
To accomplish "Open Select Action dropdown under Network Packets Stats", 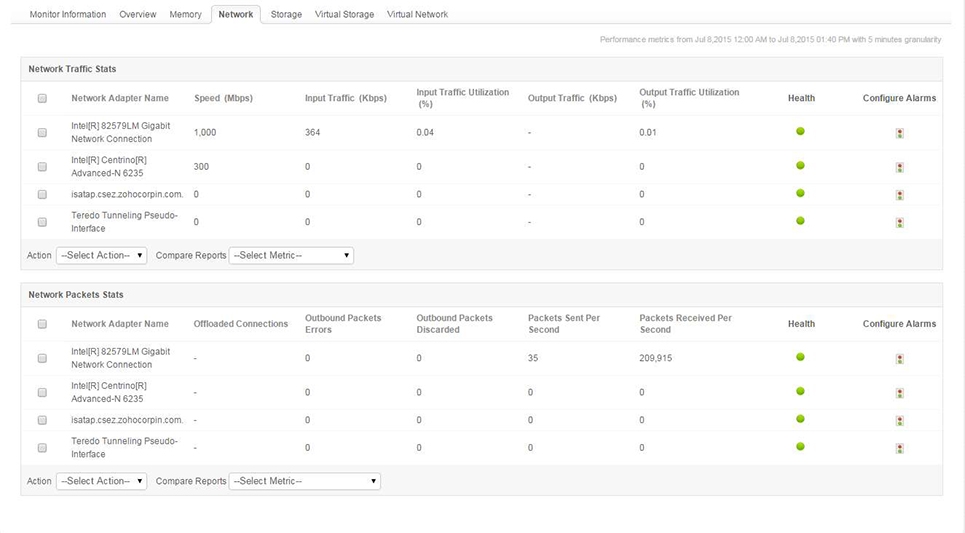I will click(101, 481).
